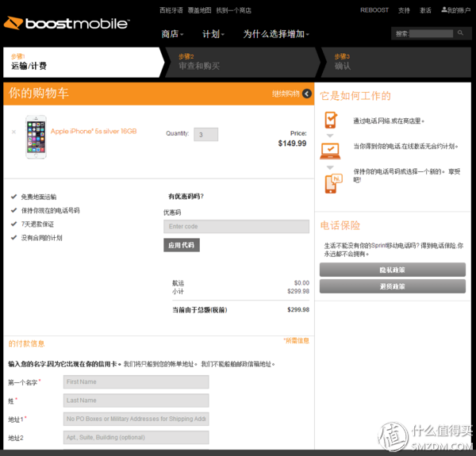This screenshot has width=476, height=456.
Task: Click the 应用代码 apply code button
Action: pos(182,245)
